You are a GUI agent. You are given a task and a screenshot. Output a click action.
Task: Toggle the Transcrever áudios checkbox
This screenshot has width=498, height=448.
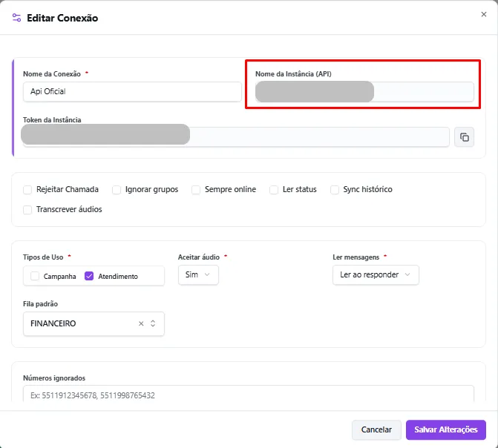27,210
